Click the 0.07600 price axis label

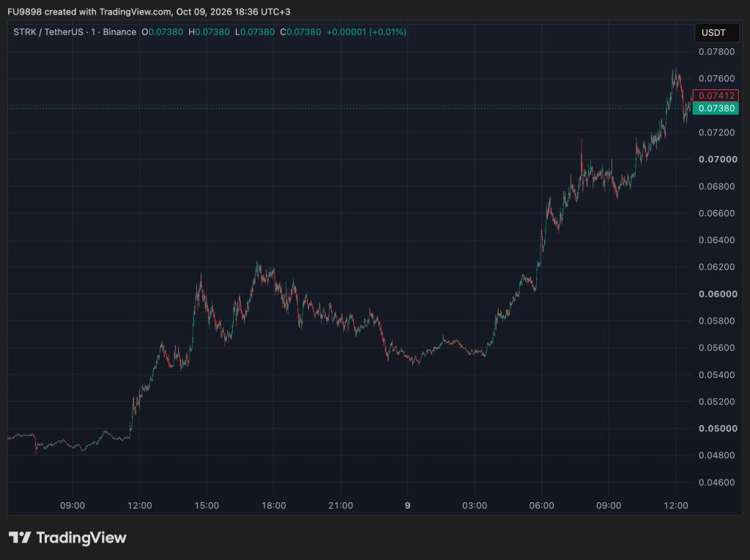tap(716, 78)
